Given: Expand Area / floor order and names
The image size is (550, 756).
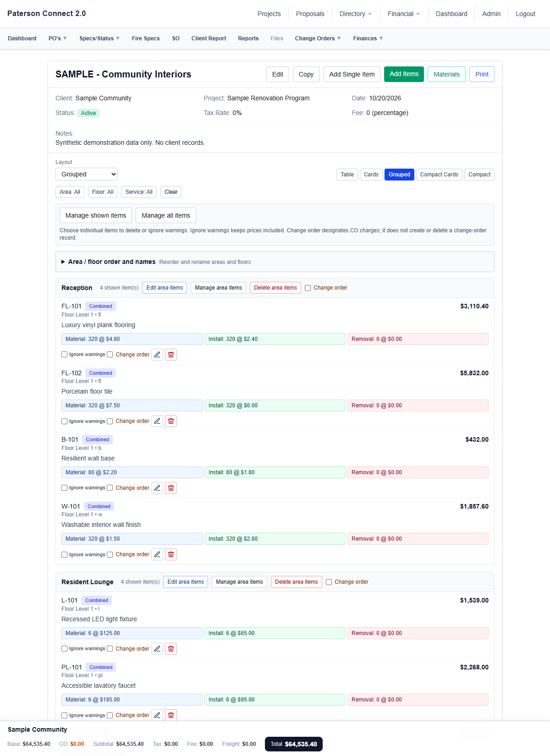Looking at the screenshot, I should coord(275,262).
